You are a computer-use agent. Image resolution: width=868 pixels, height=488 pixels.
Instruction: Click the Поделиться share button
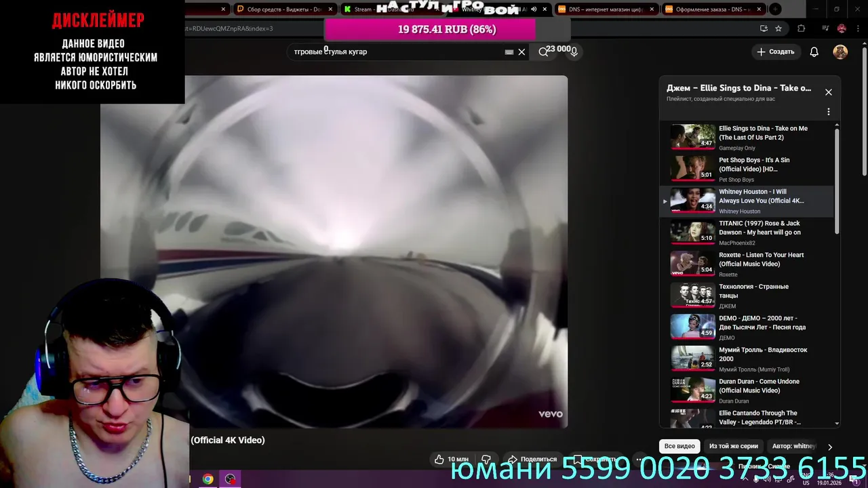(x=532, y=459)
